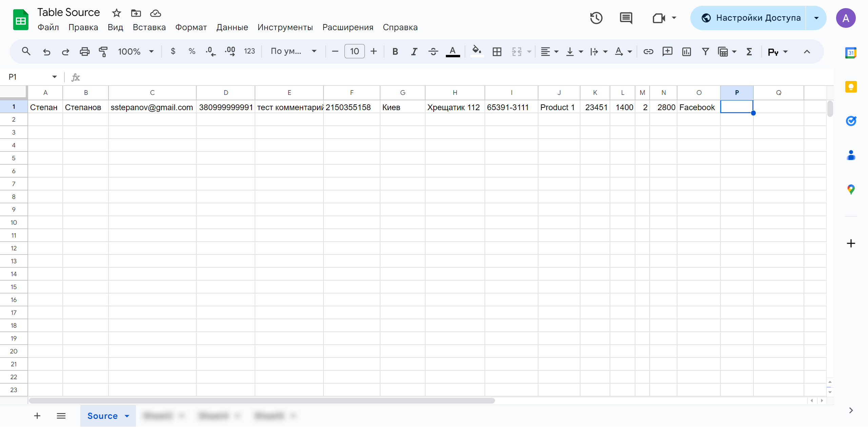Toggle bold formatting
868x427 pixels.
coord(395,52)
